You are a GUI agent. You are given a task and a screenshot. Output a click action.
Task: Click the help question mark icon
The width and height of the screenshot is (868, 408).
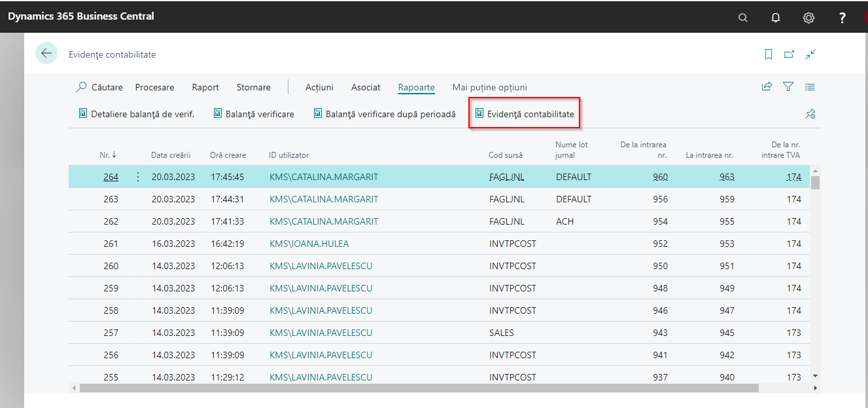(x=842, y=18)
